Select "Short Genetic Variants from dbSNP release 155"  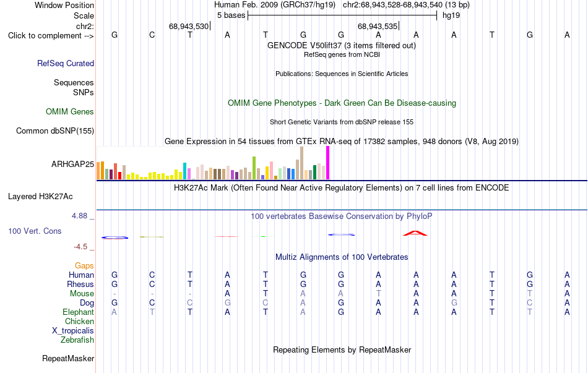tap(342, 122)
